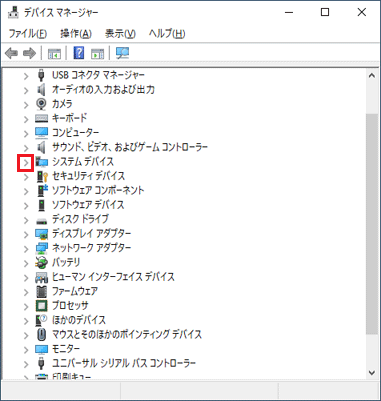381x401 pixels.
Task: Click the Scan for hardware changes monitor icon
Action: (122, 53)
